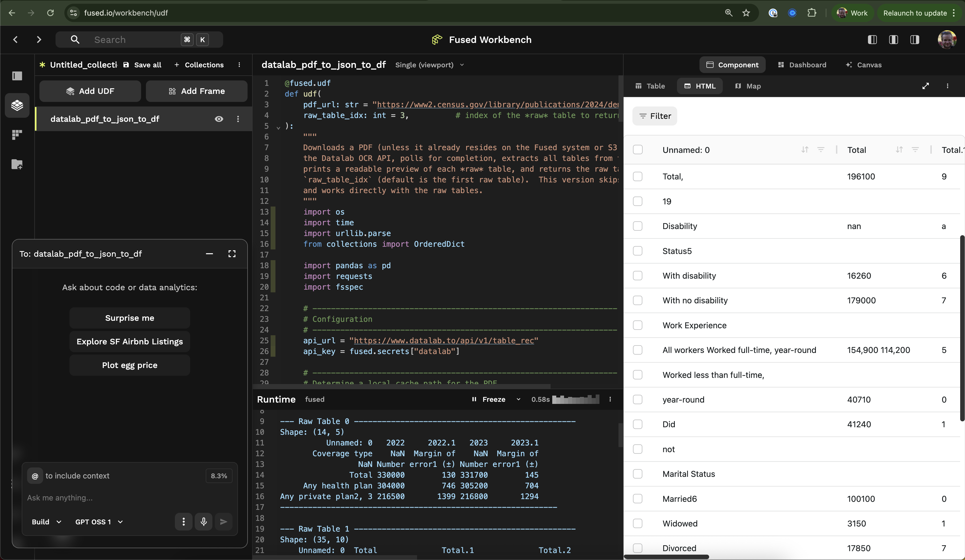Check the 'Disability' row checkbox
This screenshot has width=965, height=560.
[638, 226]
